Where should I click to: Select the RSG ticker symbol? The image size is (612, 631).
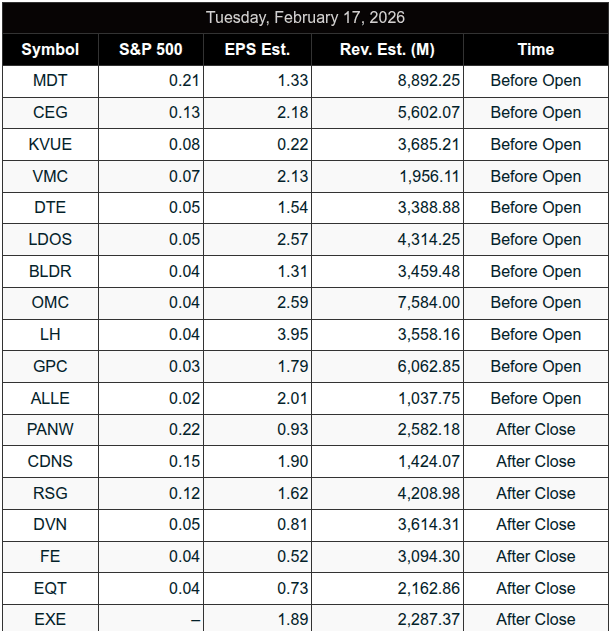pos(50,493)
